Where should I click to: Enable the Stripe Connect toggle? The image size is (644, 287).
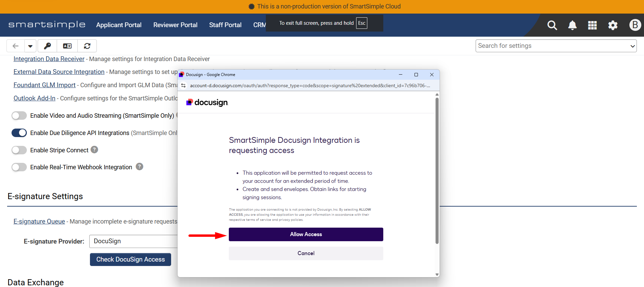pyautogui.click(x=19, y=150)
